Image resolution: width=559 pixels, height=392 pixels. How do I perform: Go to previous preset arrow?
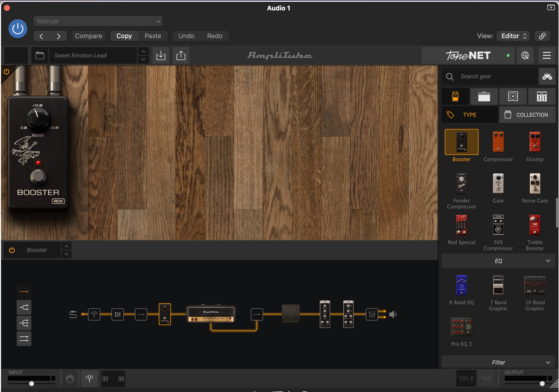tap(42, 36)
